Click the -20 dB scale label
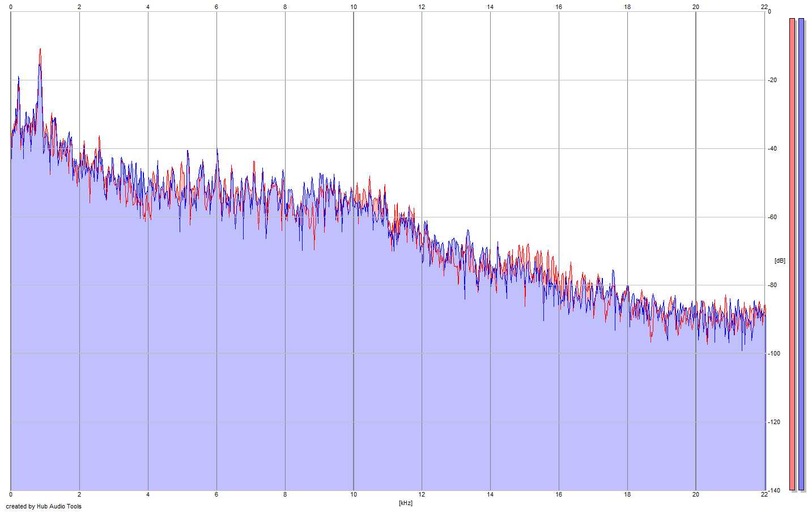Viewport: 812px width, 513px height. pyautogui.click(x=772, y=80)
